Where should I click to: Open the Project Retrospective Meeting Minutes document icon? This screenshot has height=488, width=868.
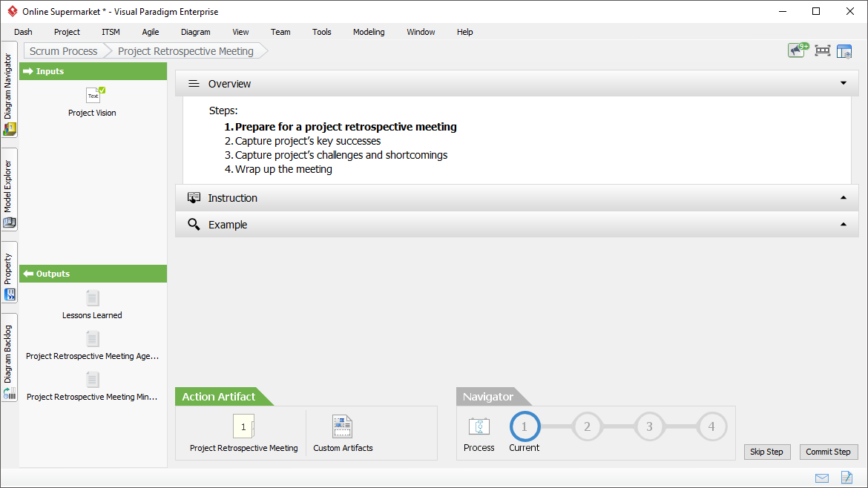tap(93, 380)
